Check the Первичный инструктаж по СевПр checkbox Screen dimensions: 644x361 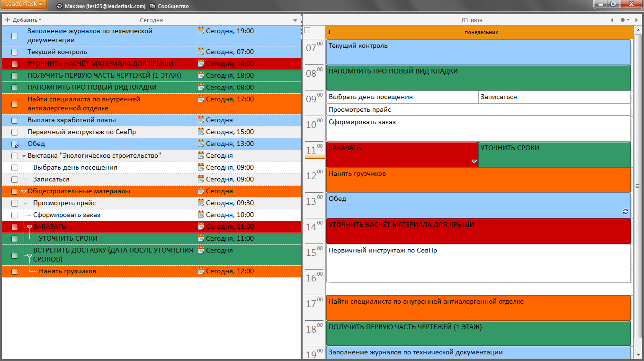tap(15, 132)
